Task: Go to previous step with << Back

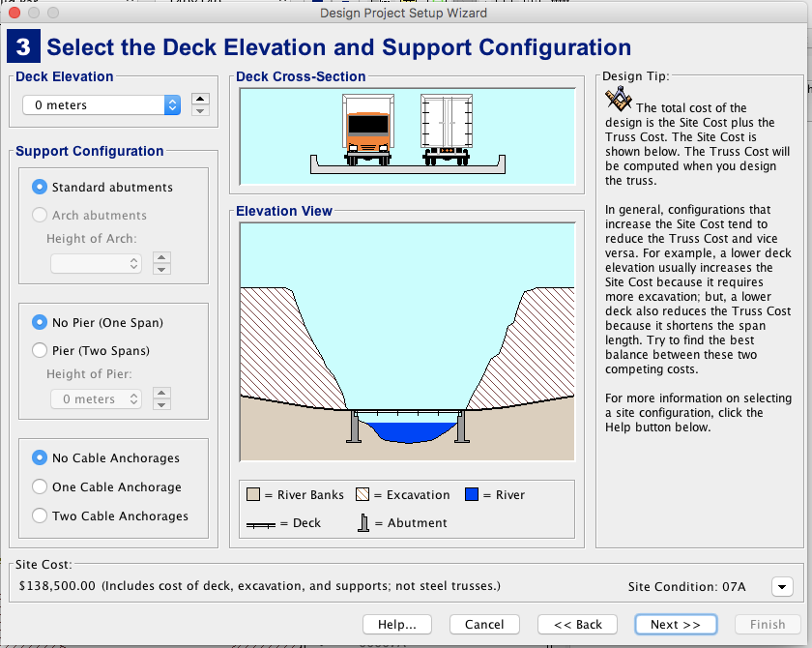Action: tap(577, 624)
